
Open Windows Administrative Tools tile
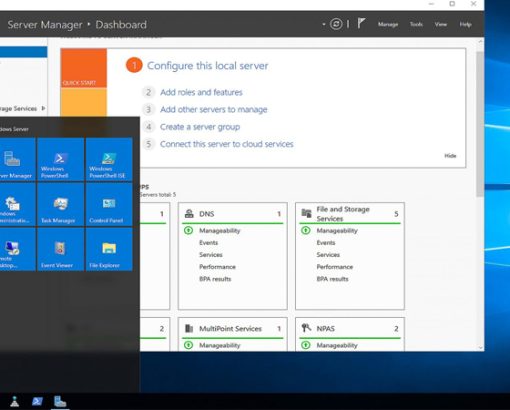[x=17, y=205]
